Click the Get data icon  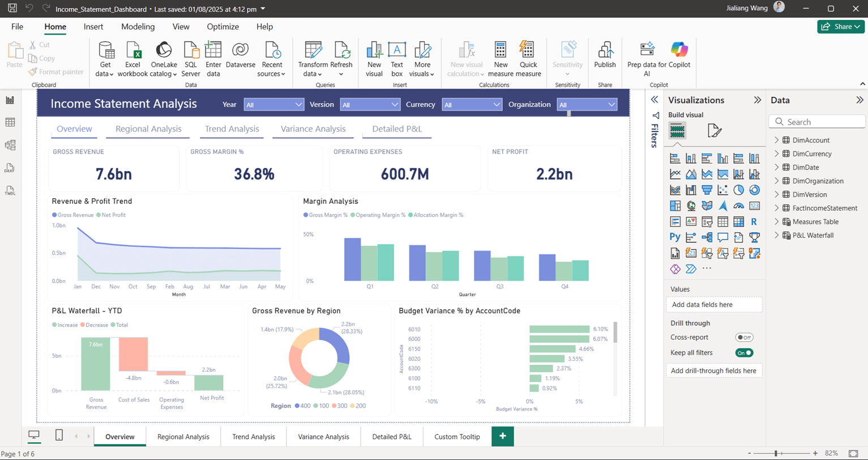click(105, 51)
